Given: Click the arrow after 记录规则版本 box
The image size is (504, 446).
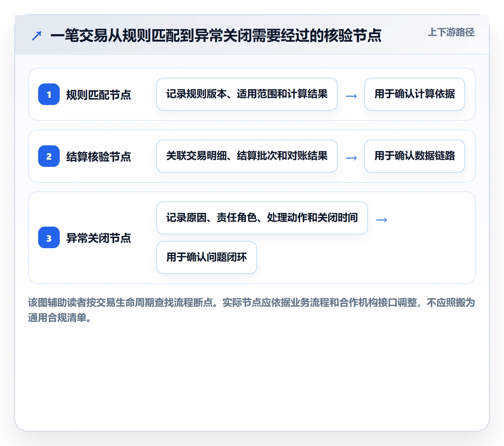Looking at the screenshot, I should (351, 96).
